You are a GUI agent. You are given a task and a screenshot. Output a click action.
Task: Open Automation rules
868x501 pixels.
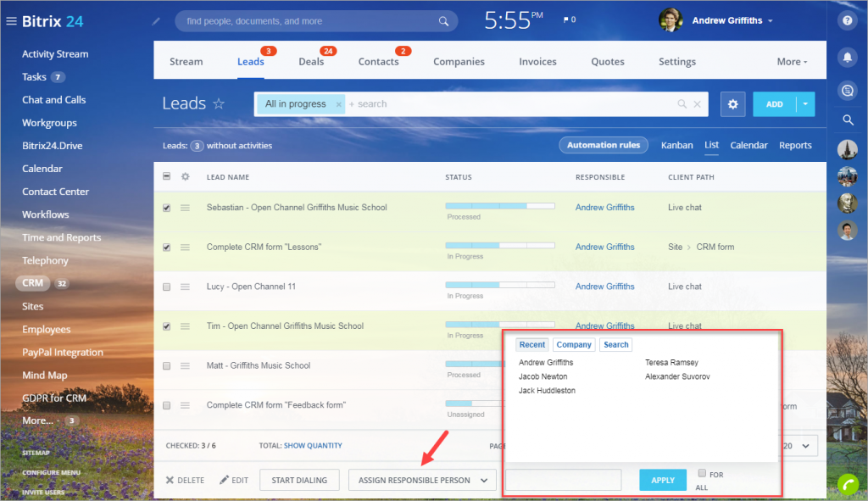pyautogui.click(x=604, y=145)
